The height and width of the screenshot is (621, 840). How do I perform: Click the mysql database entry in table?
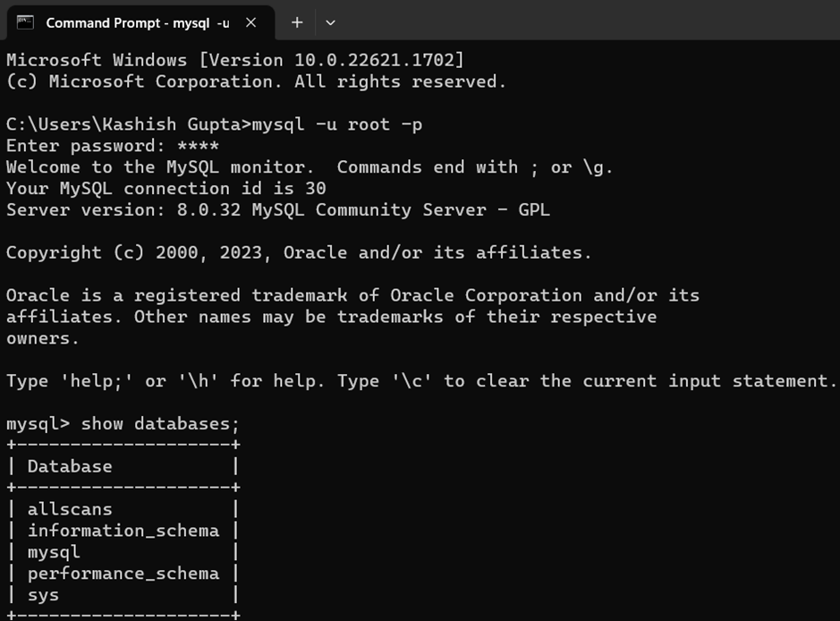pyautogui.click(x=54, y=552)
